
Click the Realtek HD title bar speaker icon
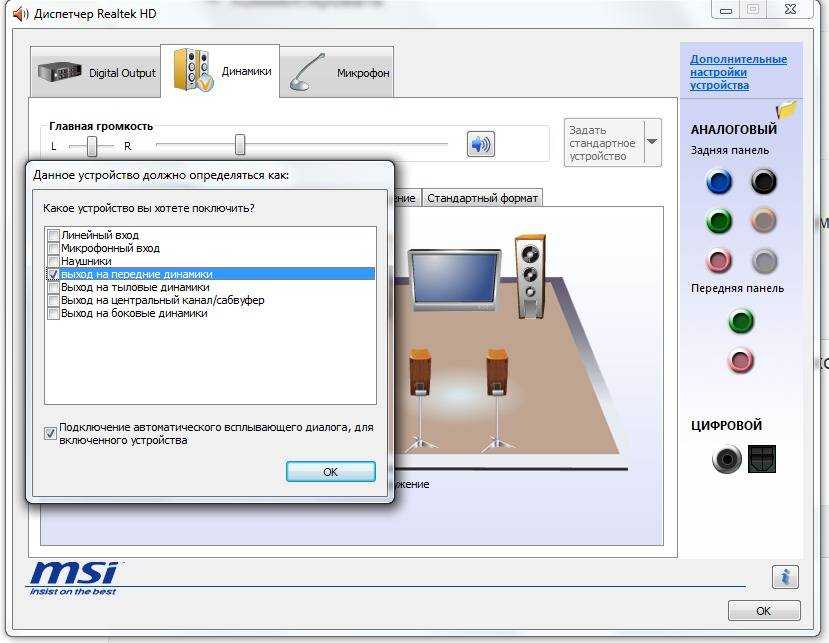point(20,14)
